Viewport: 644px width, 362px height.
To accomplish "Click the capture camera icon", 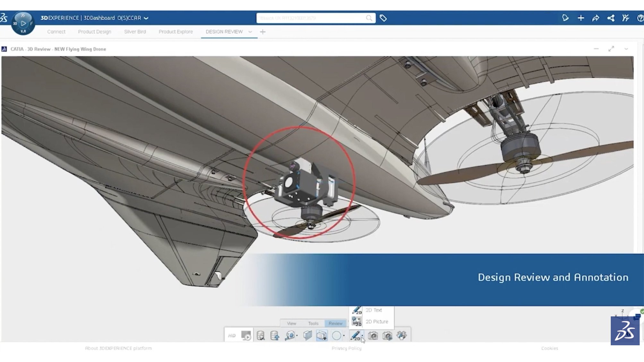I will point(373,336).
